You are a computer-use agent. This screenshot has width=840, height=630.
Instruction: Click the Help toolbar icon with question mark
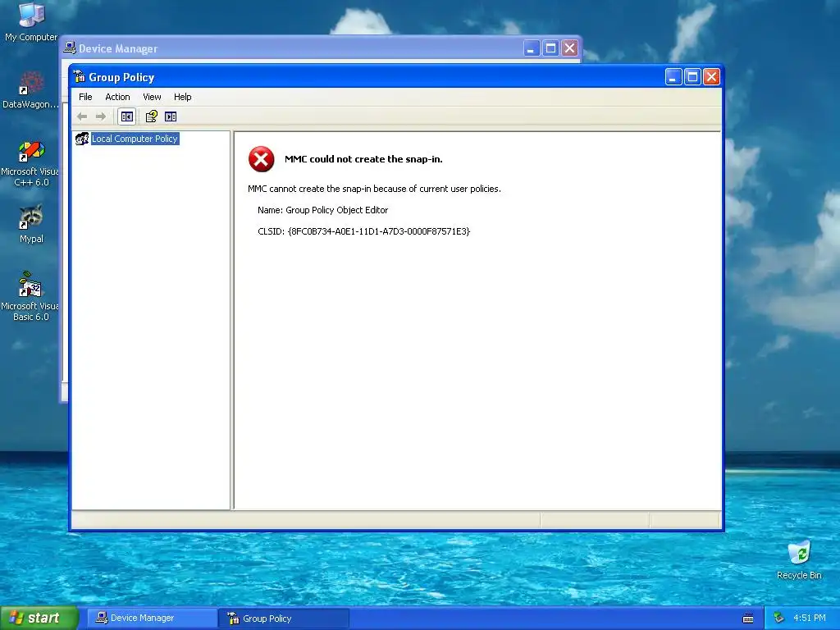(152, 116)
